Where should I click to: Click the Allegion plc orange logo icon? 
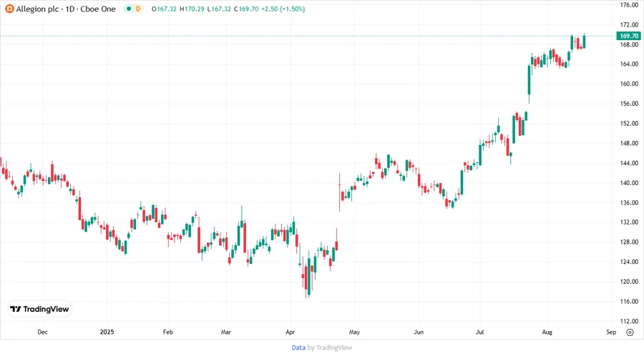click(9, 9)
